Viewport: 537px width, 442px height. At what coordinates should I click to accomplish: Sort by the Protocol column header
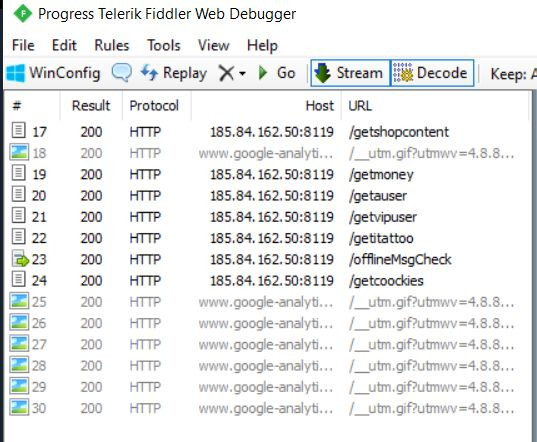(x=154, y=105)
